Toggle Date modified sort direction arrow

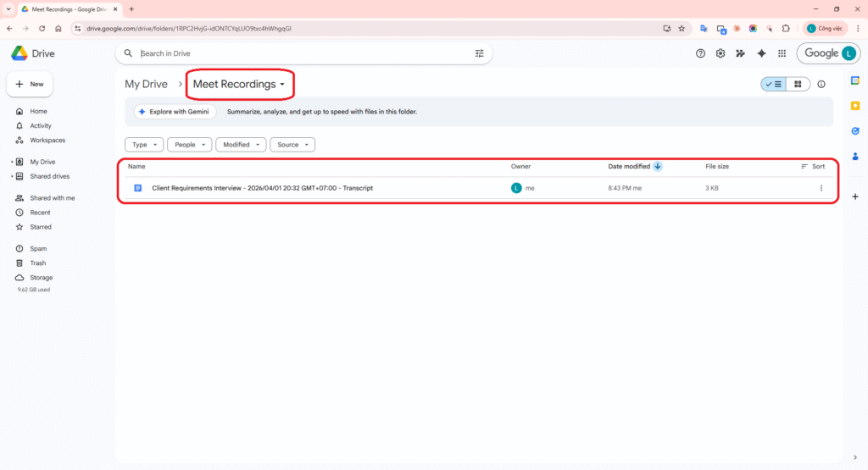658,167
